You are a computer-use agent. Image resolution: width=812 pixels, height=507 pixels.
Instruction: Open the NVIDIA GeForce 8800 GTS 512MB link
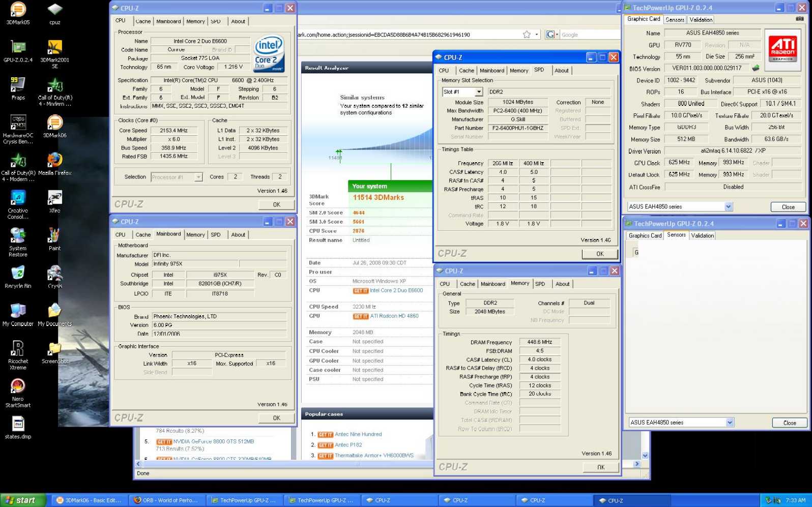213,441
